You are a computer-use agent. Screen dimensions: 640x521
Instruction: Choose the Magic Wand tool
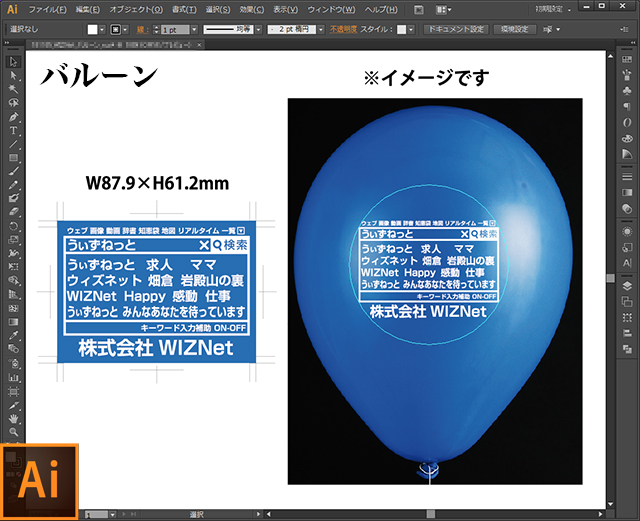tap(13, 89)
